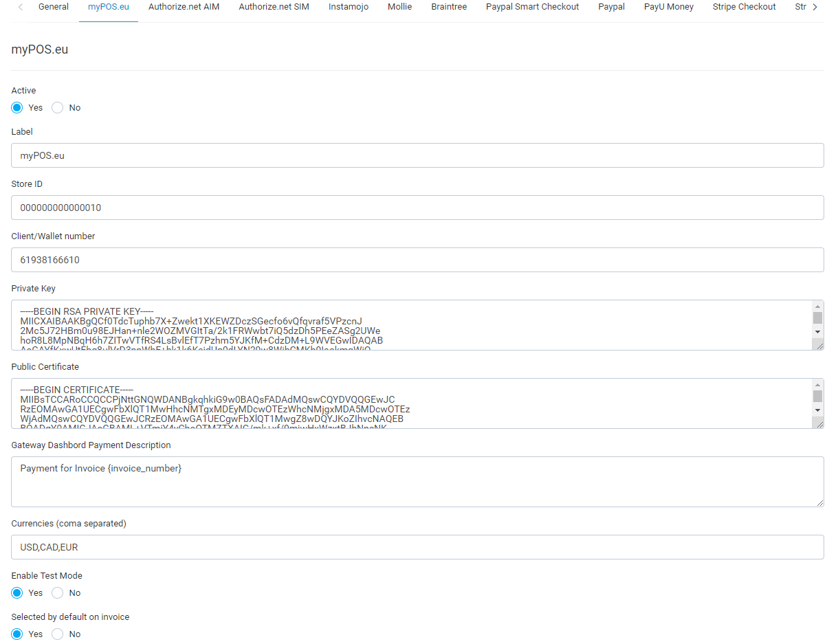Switch to the Instamojo gateway tab
This screenshot has width=838, height=644.
349,7
